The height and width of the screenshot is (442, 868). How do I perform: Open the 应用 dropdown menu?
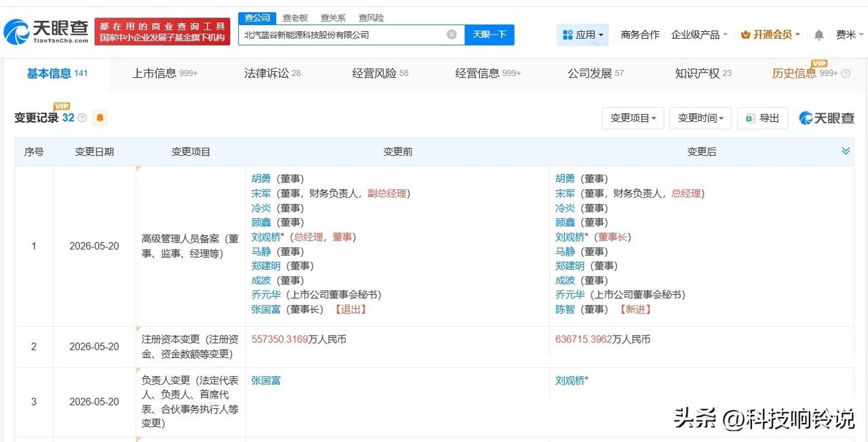click(x=583, y=35)
